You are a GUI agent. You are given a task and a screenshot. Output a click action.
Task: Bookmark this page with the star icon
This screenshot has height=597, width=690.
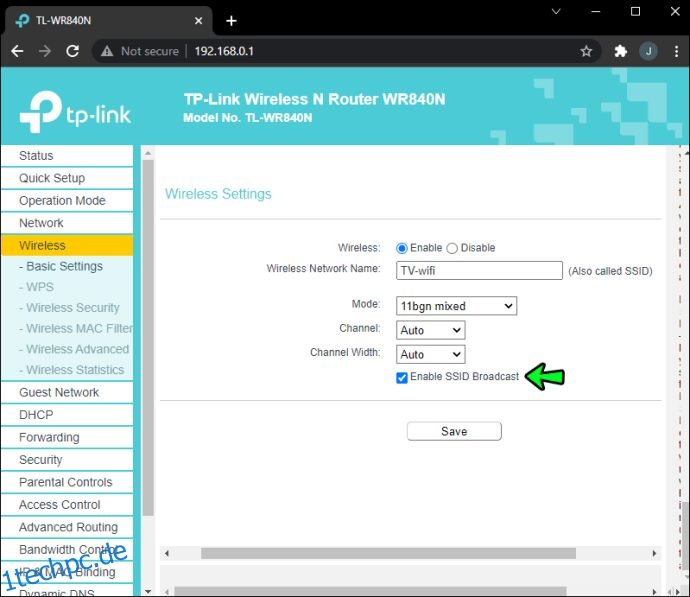coord(586,51)
